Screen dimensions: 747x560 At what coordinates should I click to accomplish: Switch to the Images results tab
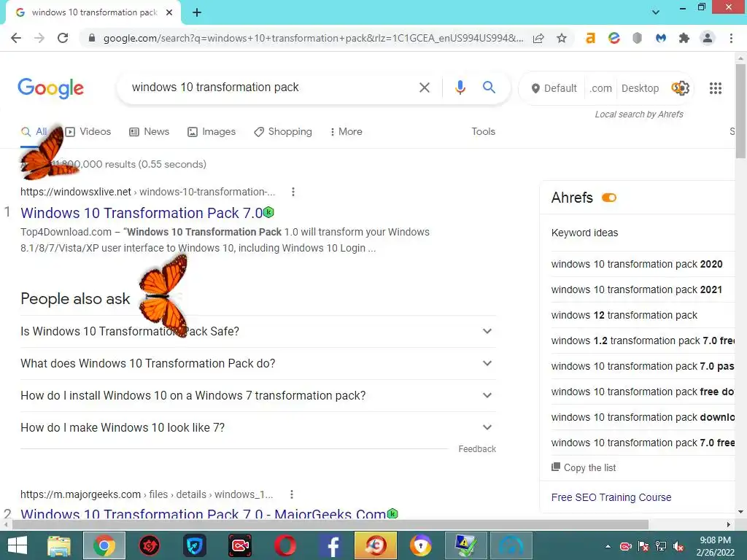[x=212, y=132]
